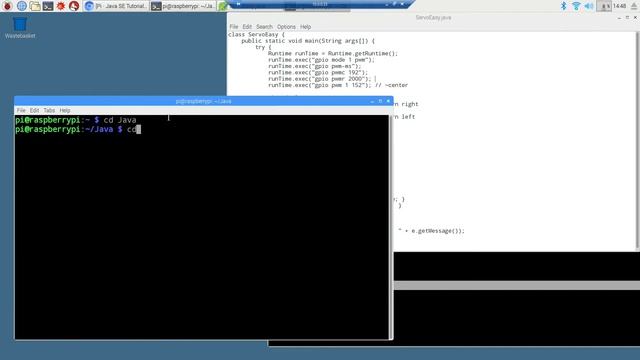Click the 14:48 panel clock
The height and width of the screenshot is (360, 640).
coord(619,6)
